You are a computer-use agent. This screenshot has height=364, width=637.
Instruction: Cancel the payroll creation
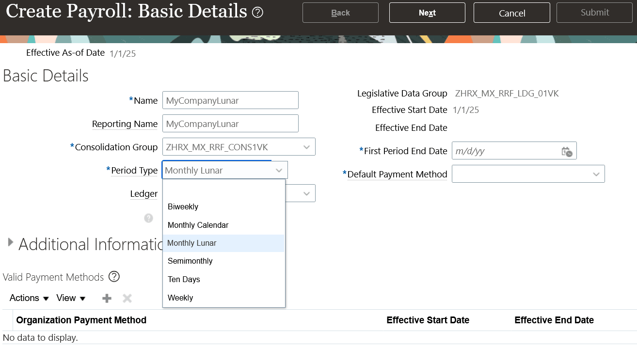coord(511,12)
